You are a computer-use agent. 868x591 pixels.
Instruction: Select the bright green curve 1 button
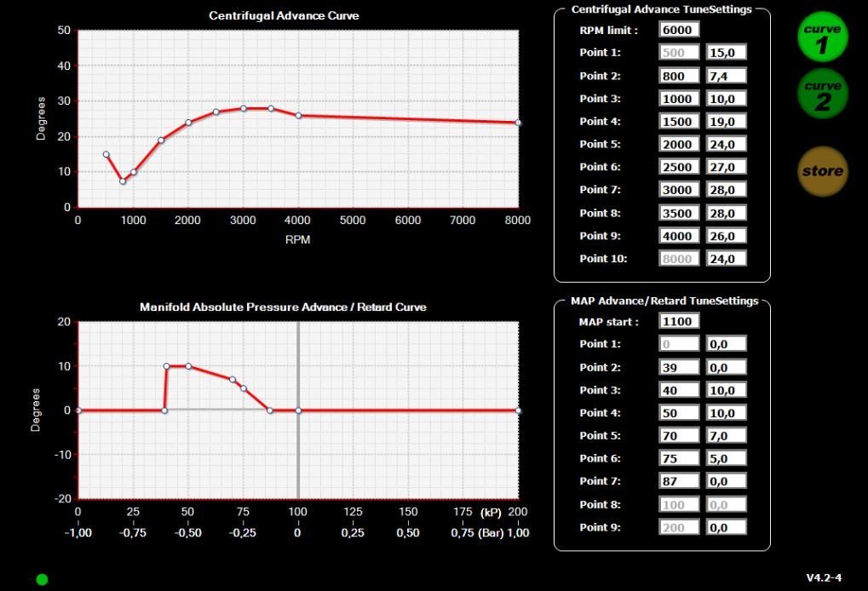822,37
